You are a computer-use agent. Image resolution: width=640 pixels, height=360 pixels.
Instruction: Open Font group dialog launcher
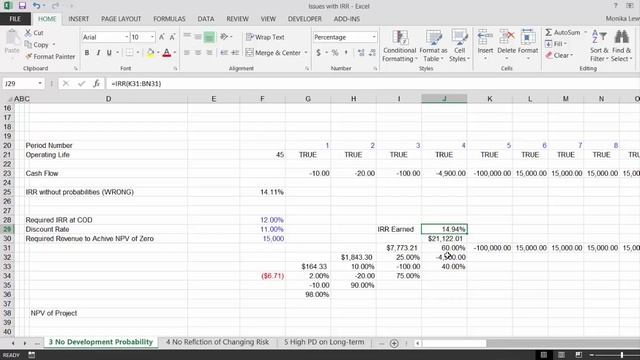coord(176,69)
